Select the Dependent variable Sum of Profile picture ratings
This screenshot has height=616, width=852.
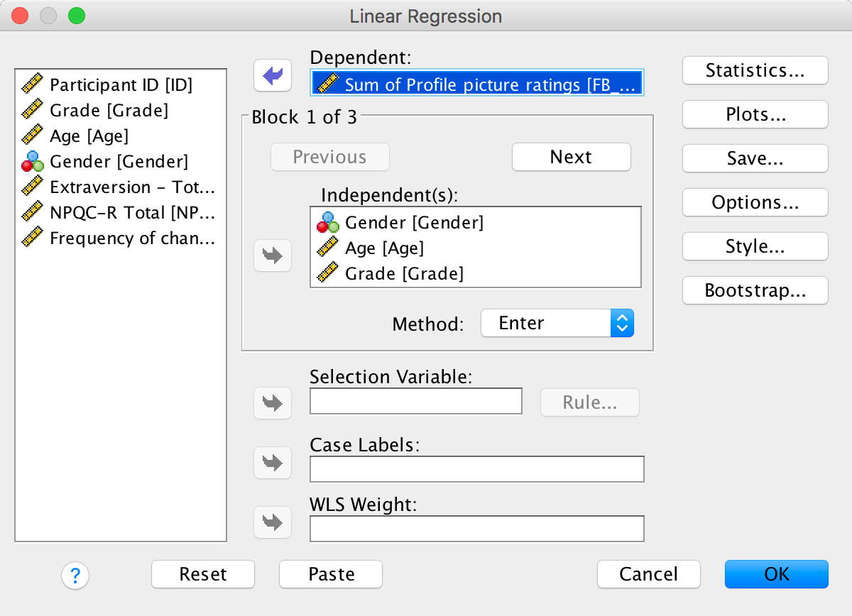point(477,84)
